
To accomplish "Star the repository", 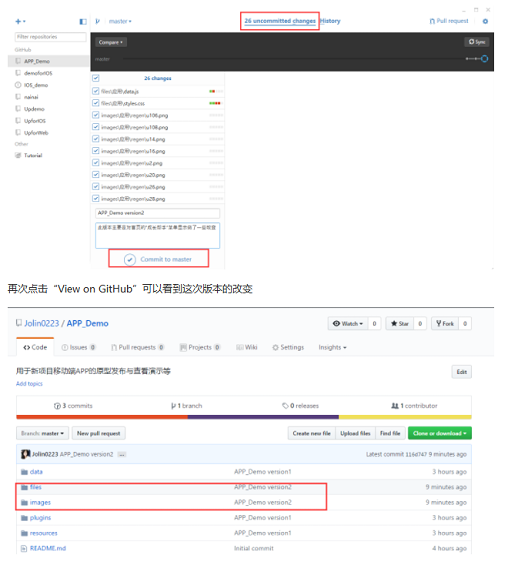I will [x=400, y=323].
